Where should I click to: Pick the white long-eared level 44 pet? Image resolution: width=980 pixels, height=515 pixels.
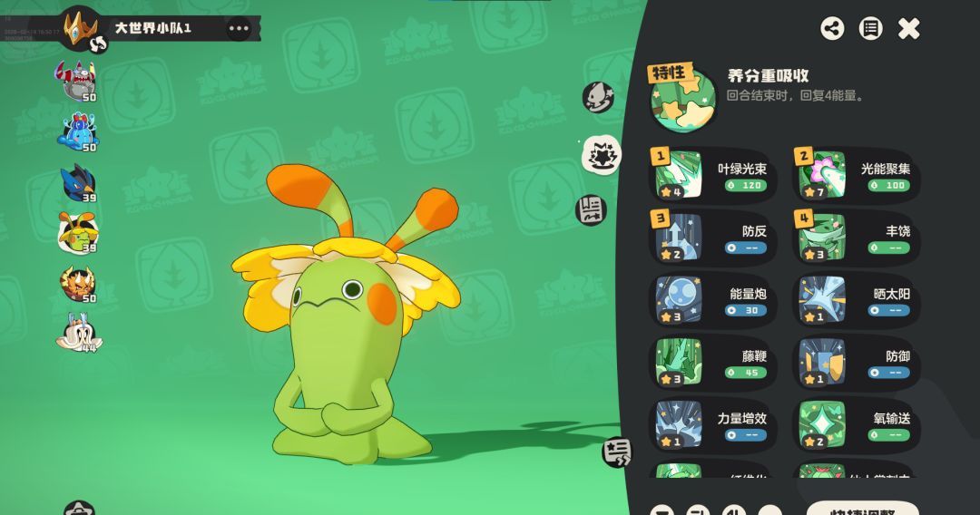77,333
